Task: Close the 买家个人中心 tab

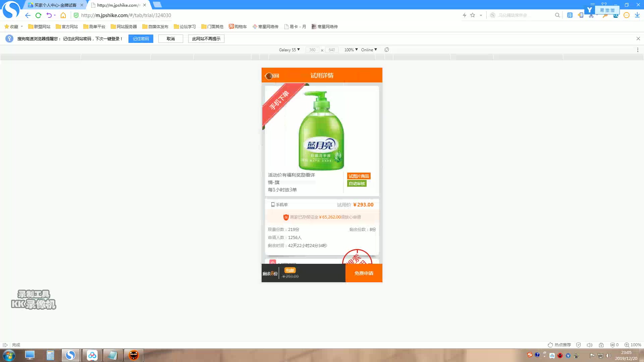Action: coord(82,5)
